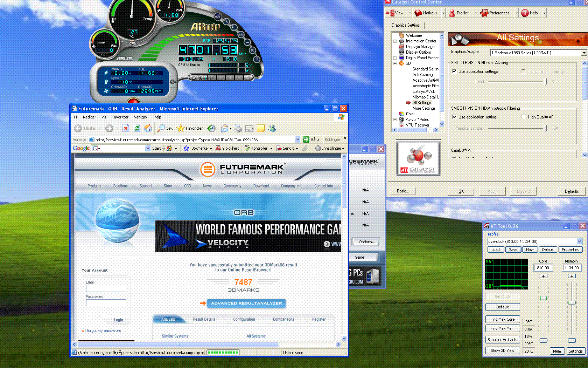
Task: Click the Help icon in Catalyst Control Center
Action: pyautogui.click(x=525, y=13)
